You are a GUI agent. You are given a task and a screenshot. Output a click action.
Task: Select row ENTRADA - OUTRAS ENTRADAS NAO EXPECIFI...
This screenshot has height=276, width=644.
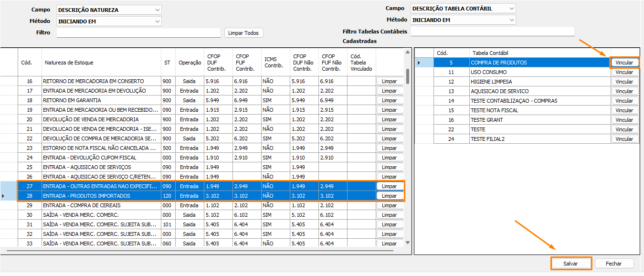point(202,186)
